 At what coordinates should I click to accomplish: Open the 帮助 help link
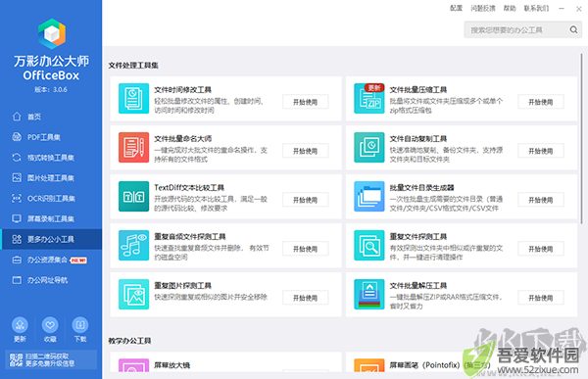click(x=510, y=8)
